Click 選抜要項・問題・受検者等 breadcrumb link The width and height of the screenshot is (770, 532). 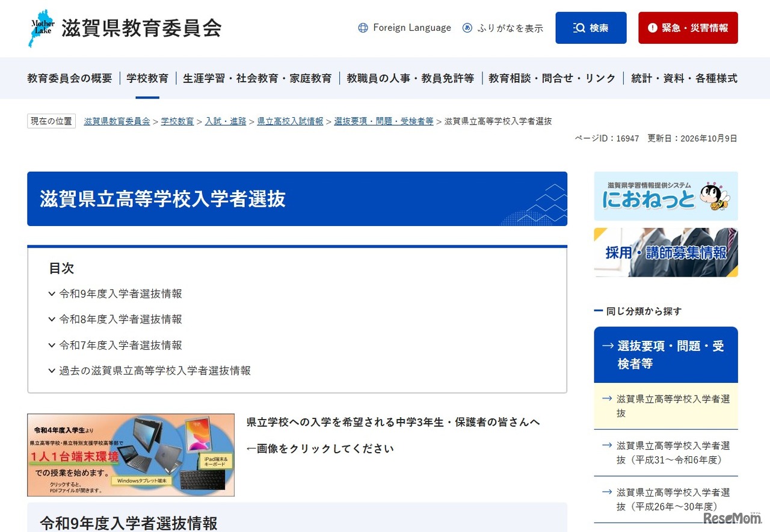[x=384, y=121]
